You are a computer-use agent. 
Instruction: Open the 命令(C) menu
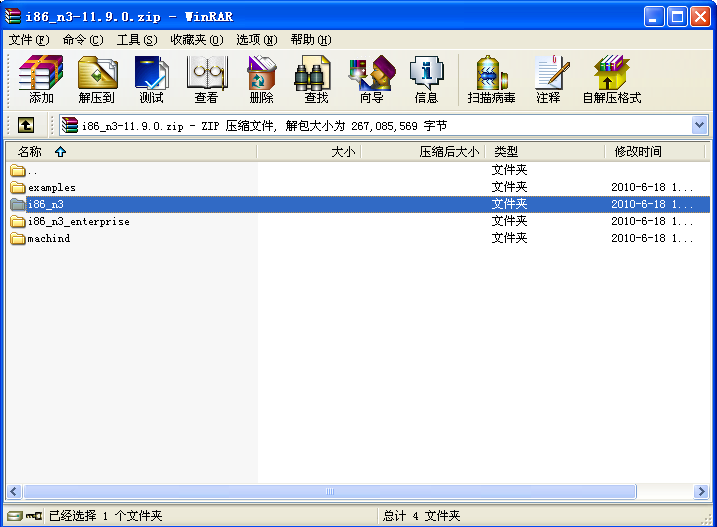[x=83, y=40]
